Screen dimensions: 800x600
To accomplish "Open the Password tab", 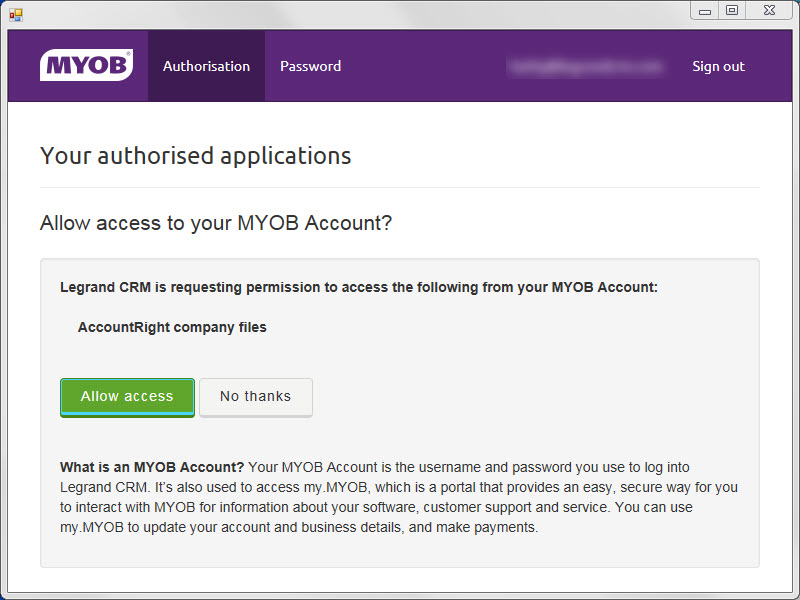I will click(x=310, y=66).
